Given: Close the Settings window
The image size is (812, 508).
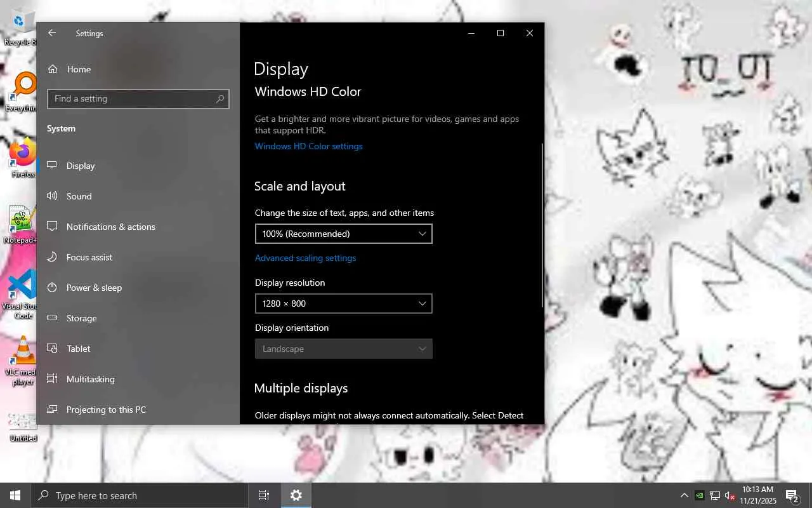Looking at the screenshot, I should pyautogui.click(x=530, y=33).
